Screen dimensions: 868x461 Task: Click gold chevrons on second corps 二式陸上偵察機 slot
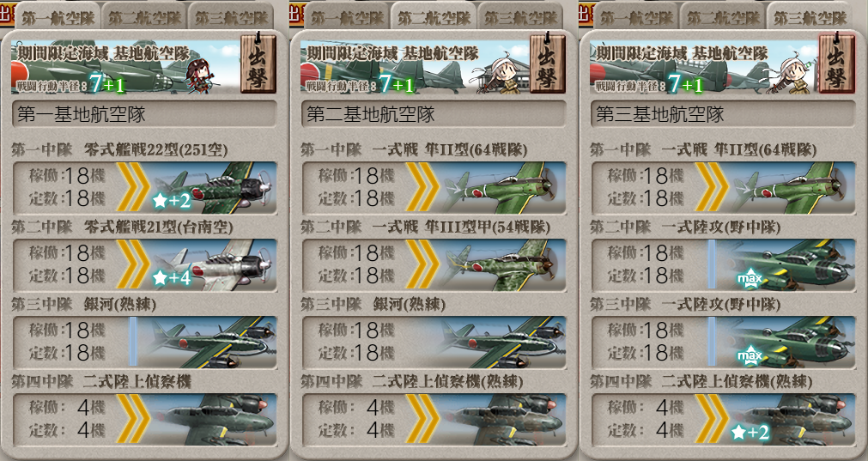click(423, 419)
